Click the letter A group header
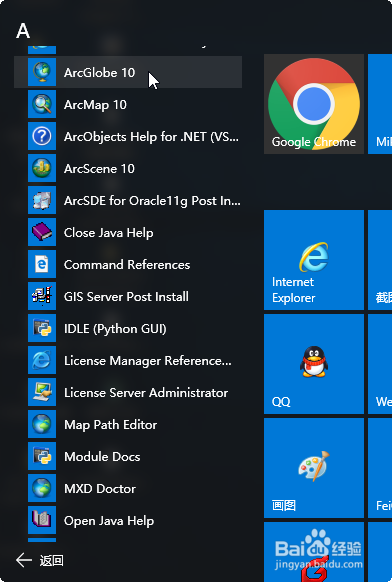This screenshot has width=392, height=582. click(x=23, y=31)
